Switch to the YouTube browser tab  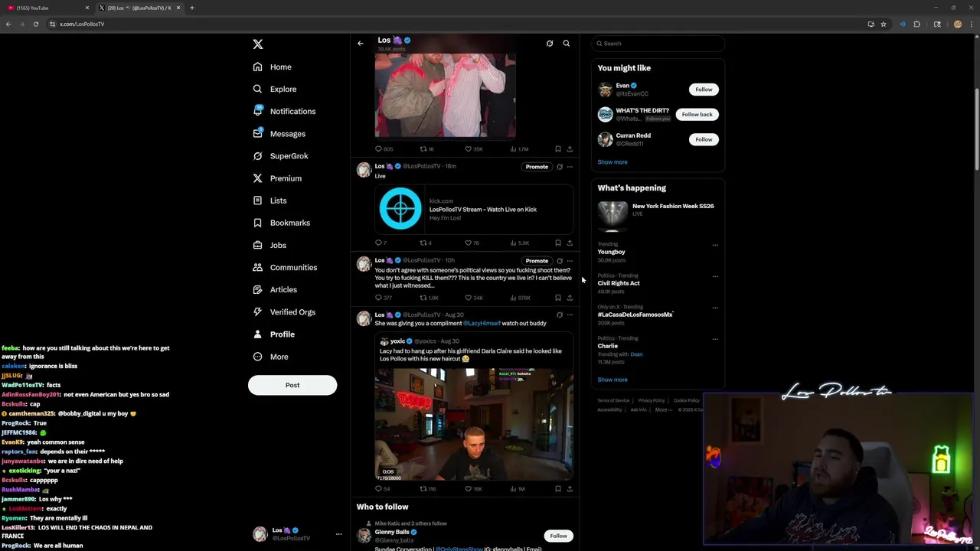click(46, 8)
